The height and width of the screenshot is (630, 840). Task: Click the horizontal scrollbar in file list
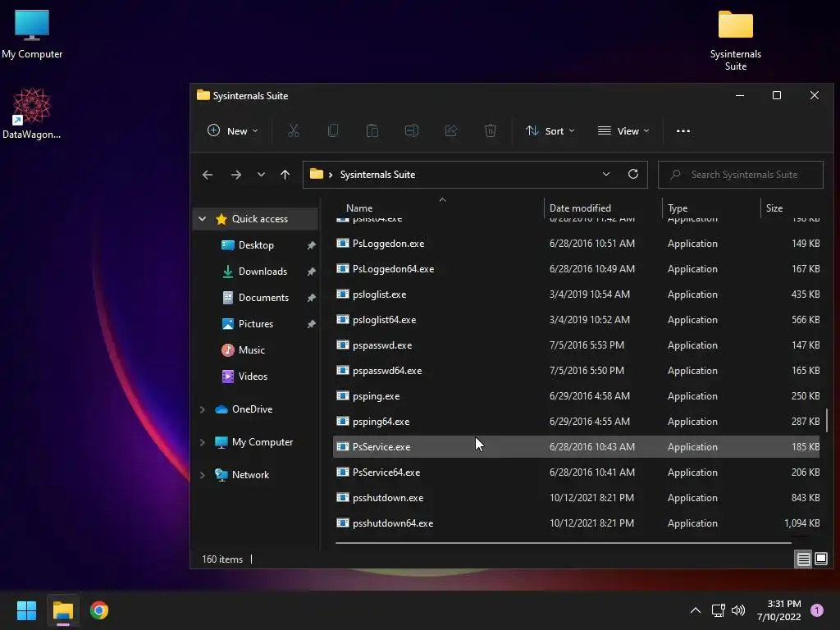coord(563,543)
